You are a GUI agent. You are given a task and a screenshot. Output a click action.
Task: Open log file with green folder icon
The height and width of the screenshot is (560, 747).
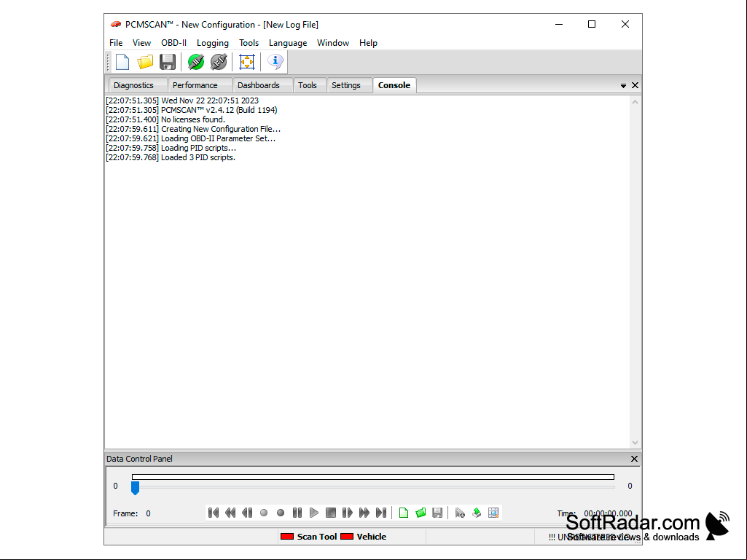point(421,513)
